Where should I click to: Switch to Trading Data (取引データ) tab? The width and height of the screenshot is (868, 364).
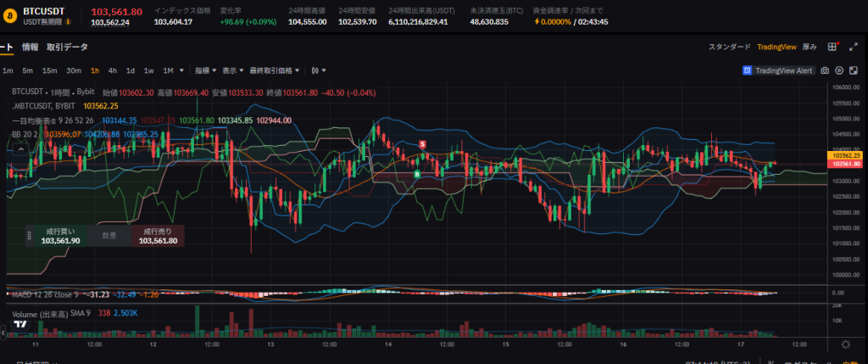tap(68, 48)
